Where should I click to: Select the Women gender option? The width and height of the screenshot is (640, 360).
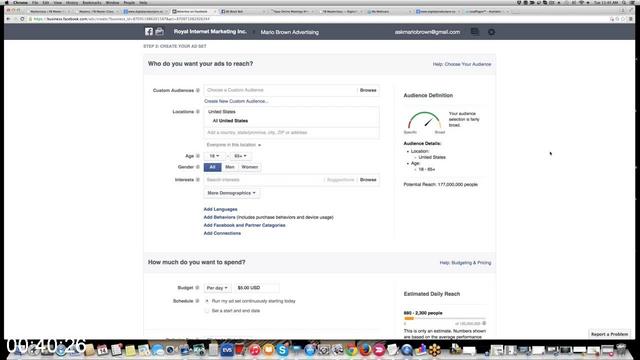[x=250, y=167]
